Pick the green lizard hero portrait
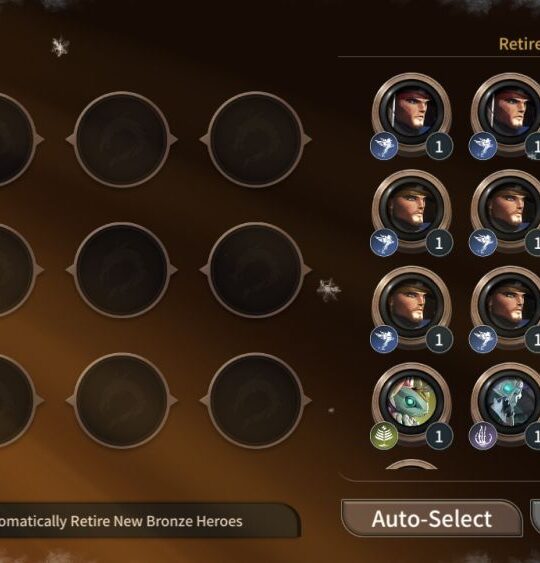The height and width of the screenshot is (563, 540). click(x=411, y=402)
